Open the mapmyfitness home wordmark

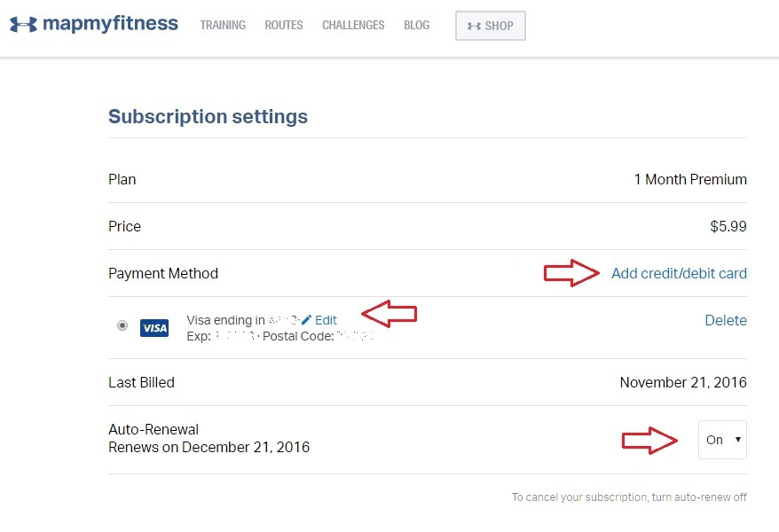click(x=110, y=24)
